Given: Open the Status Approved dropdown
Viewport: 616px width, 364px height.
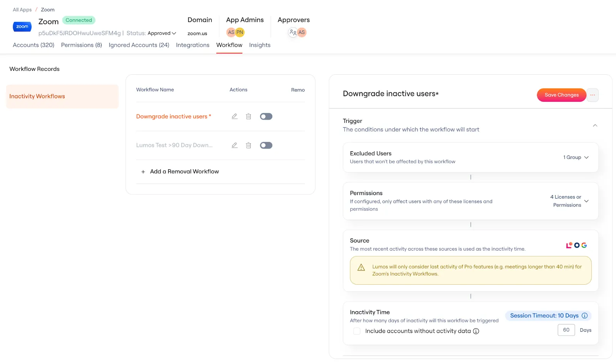Looking at the screenshot, I should tap(162, 33).
